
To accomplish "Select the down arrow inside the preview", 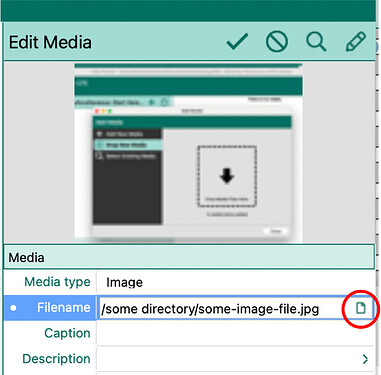I will 227,176.
